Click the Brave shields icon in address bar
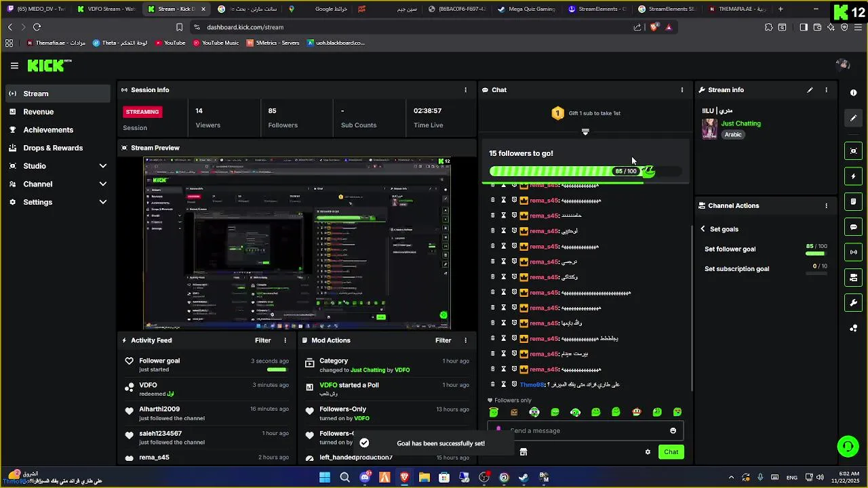The width and height of the screenshot is (868, 488). 654,27
